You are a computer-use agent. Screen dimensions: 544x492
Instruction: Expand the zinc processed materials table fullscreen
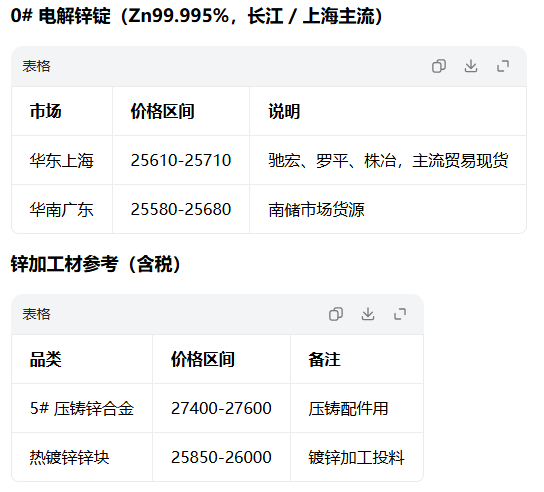pyautogui.click(x=400, y=314)
